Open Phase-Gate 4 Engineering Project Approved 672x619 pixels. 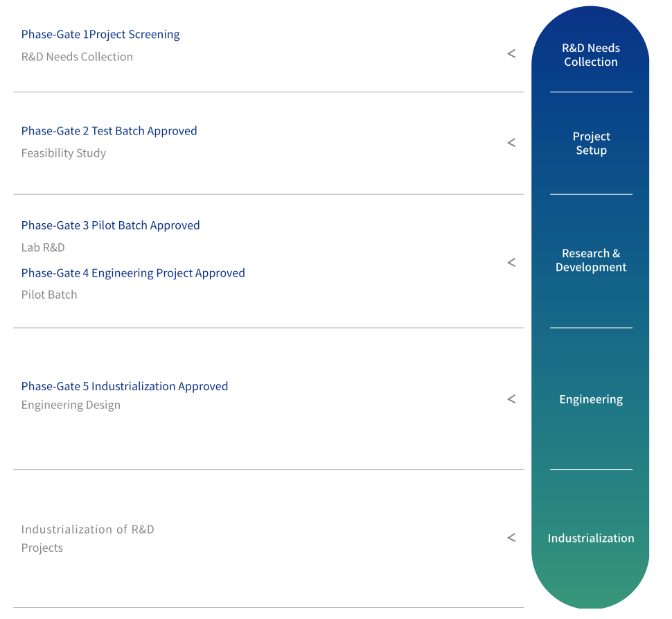(x=133, y=273)
